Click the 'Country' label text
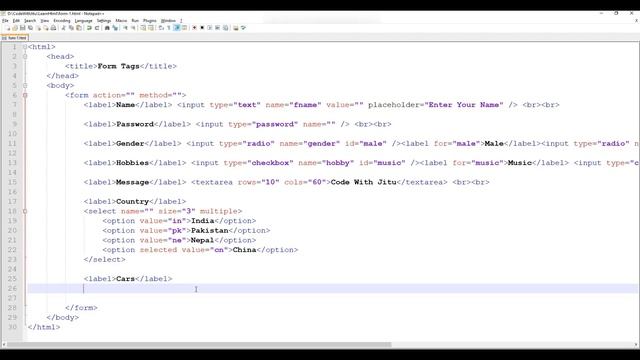Viewport: 640px width, 360px height. point(133,202)
